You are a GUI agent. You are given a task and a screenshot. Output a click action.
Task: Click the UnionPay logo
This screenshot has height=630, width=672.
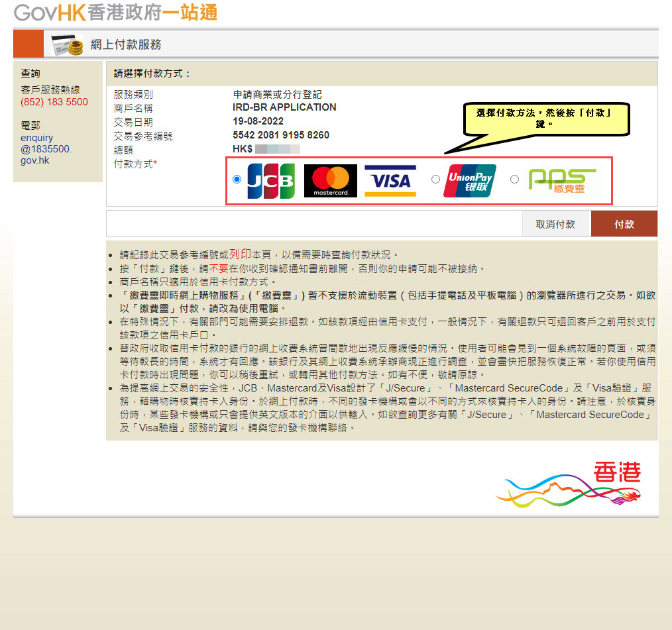point(470,181)
